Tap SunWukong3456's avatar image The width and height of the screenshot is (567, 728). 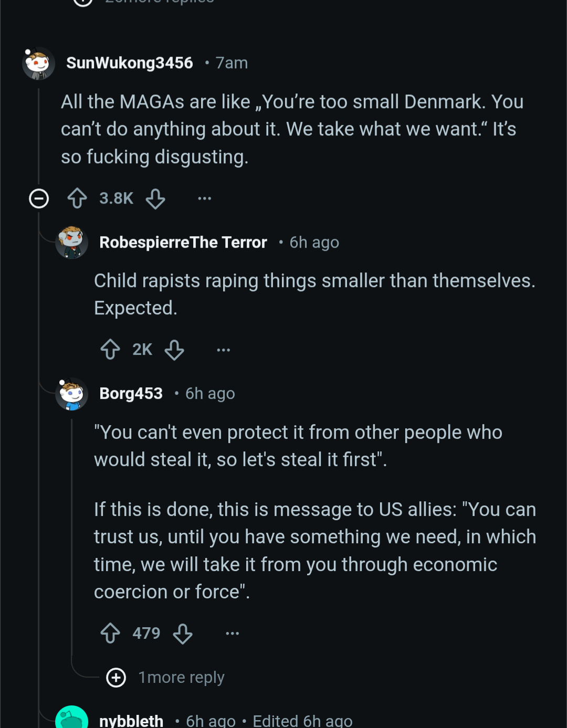point(38,64)
